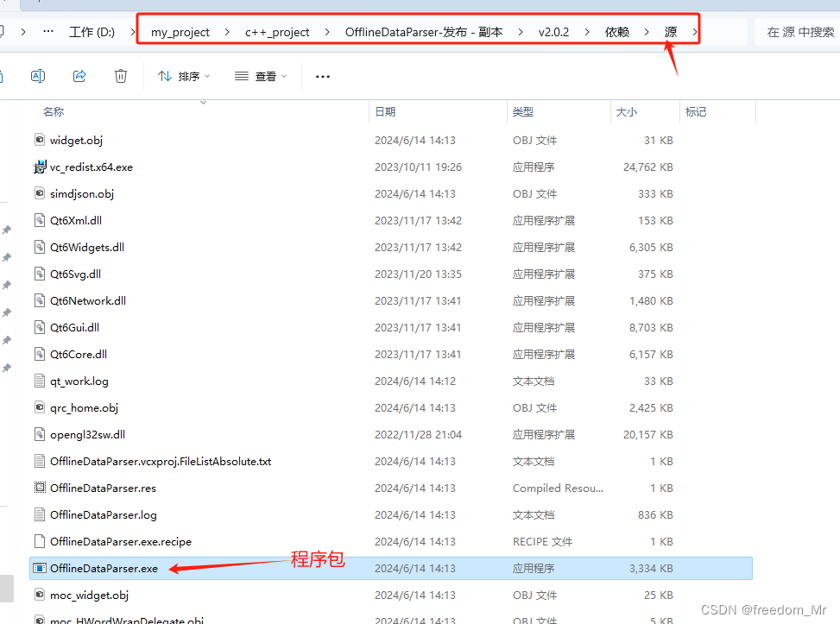Open the 排序 sort dropdown

184,76
